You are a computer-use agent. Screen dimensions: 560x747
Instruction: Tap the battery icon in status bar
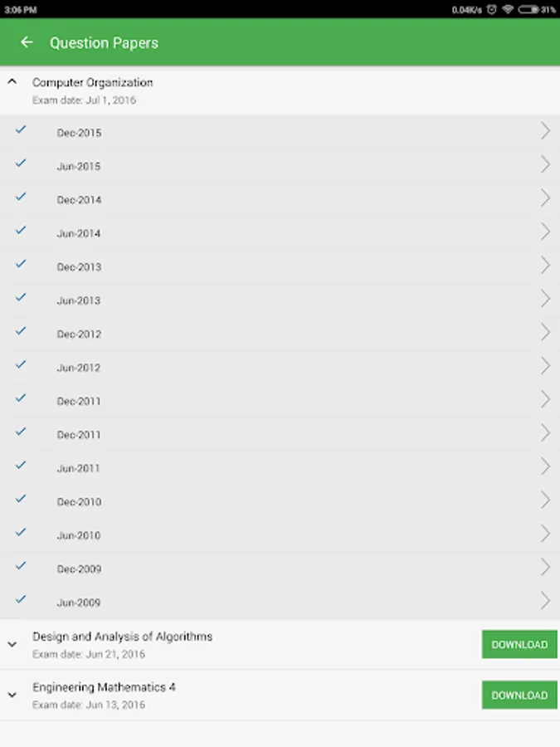coord(527,9)
